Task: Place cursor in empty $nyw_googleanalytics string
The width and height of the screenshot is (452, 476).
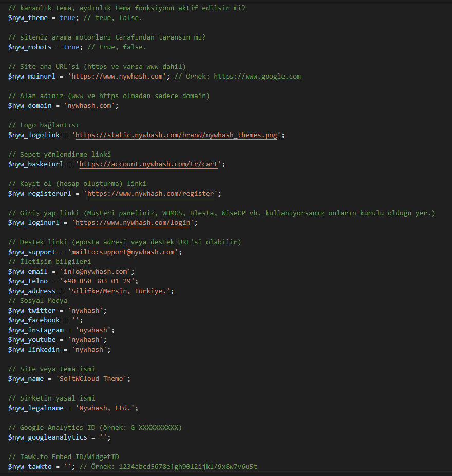Action: 103,437
